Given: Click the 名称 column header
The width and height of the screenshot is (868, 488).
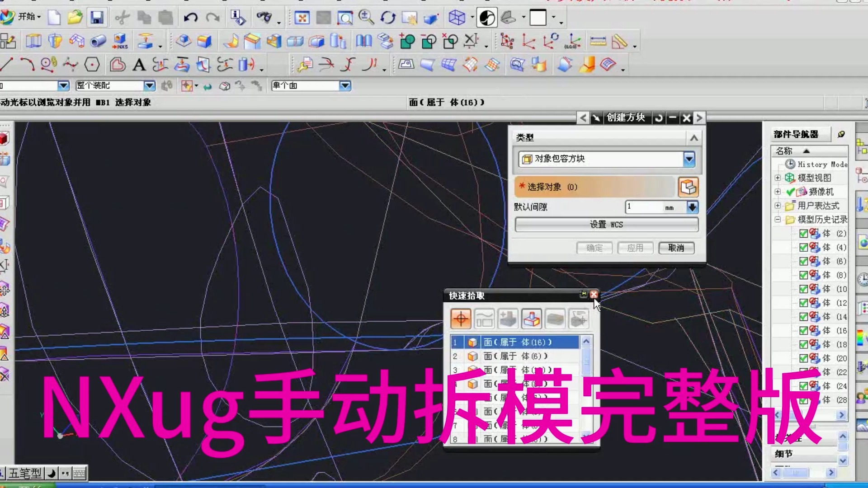Looking at the screenshot, I should coord(809,151).
